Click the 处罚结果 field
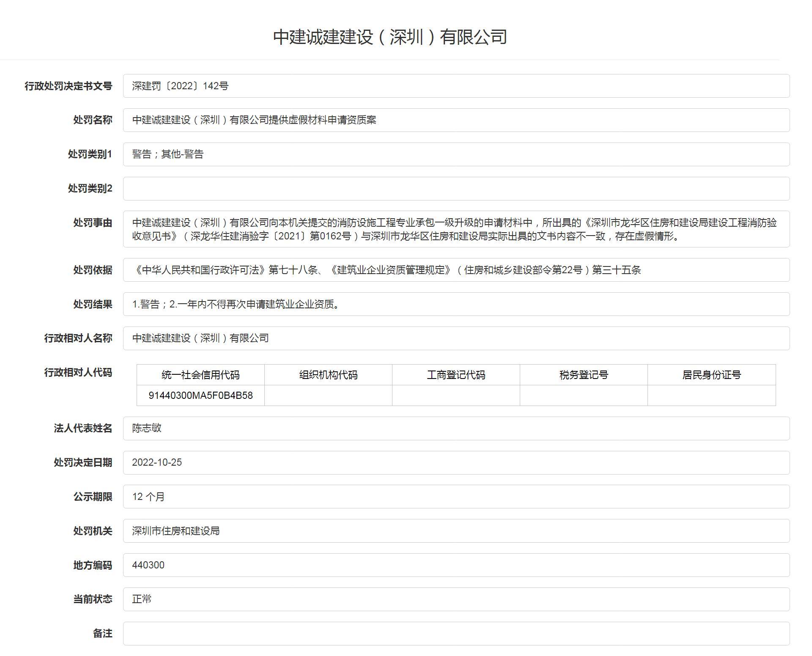Screen dimensions: 812x656 (456, 304)
